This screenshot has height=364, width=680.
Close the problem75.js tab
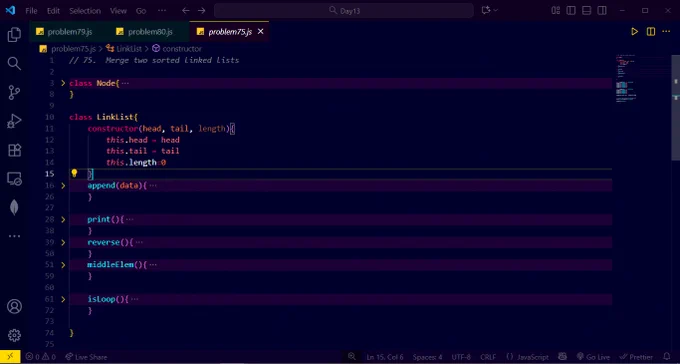coord(261,31)
